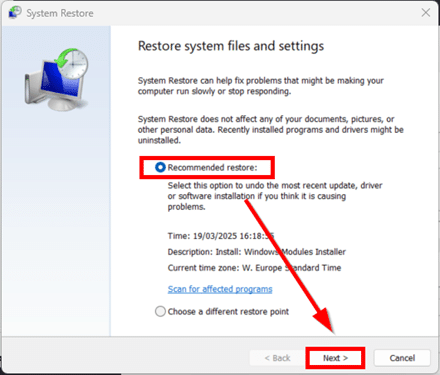Select the Recommended restore radio button
Viewport: 440px width, 375px height.
(160, 167)
